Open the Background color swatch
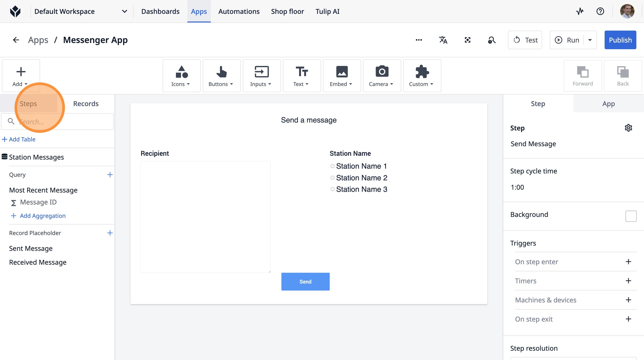This screenshot has height=360, width=644. pos(631,216)
